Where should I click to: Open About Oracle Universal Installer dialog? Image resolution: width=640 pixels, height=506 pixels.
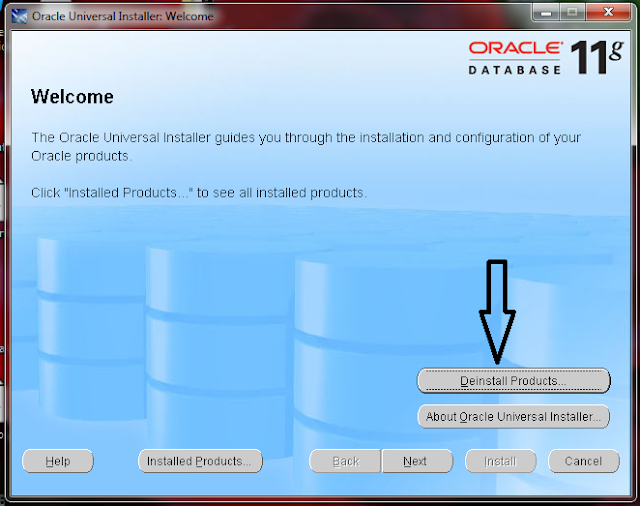click(513, 417)
